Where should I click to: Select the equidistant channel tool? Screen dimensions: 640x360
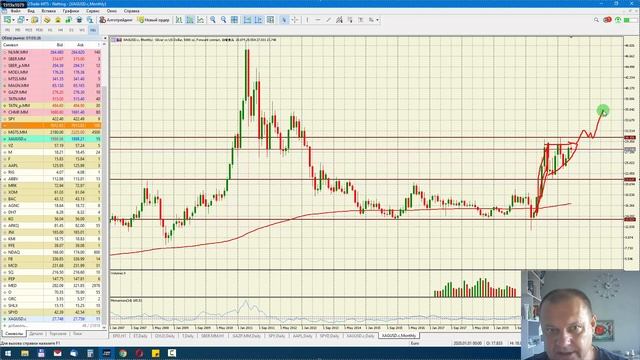(339, 20)
